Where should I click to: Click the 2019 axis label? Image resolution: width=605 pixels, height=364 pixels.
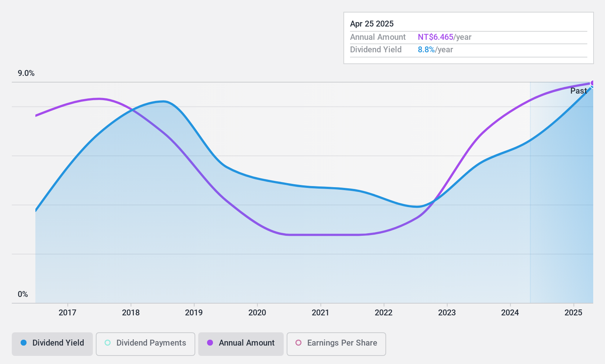click(x=194, y=312)
